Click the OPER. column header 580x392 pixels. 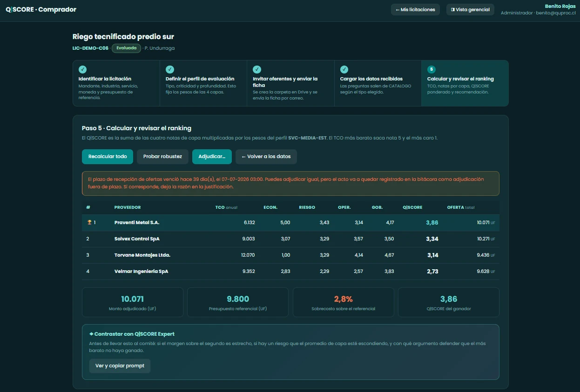coord(344,207)
